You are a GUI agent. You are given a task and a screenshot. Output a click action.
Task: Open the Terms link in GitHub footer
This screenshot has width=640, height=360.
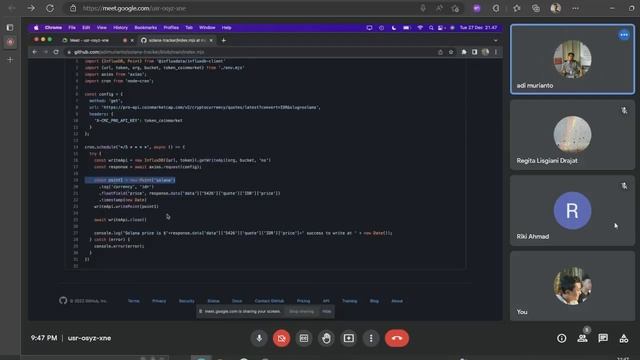[133, 301]
